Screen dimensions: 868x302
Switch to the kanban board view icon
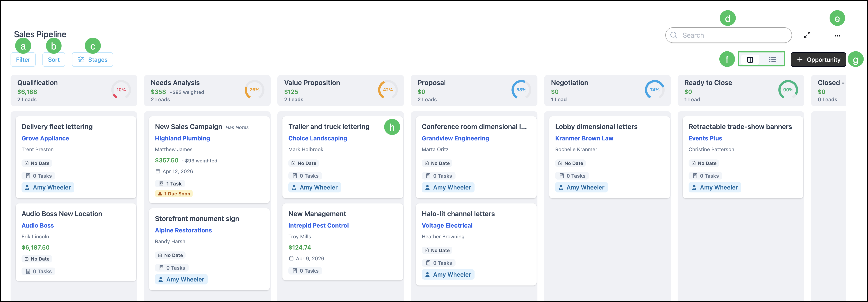tap(750, 60)
